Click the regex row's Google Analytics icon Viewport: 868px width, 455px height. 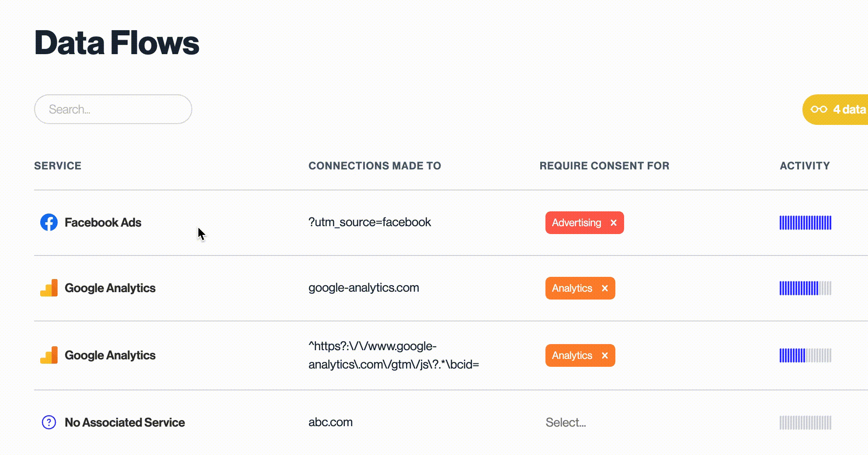coord(49,355)
